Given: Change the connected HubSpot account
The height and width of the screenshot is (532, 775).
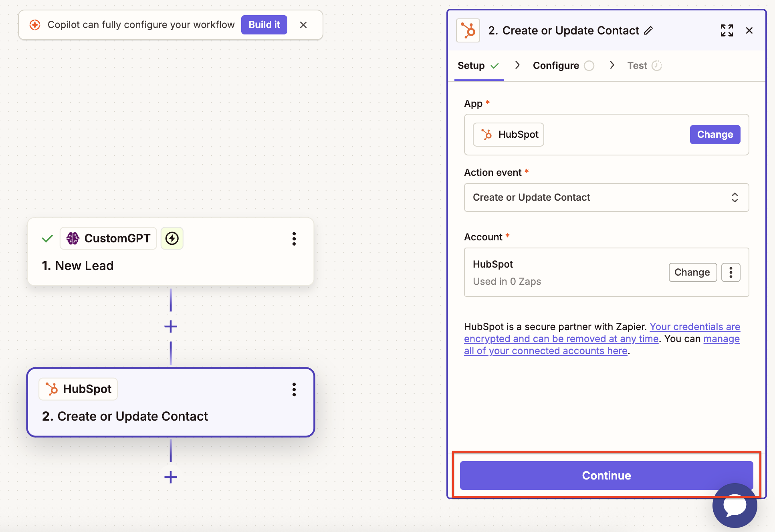Looking at the screenshot, I should click(692, 272).
